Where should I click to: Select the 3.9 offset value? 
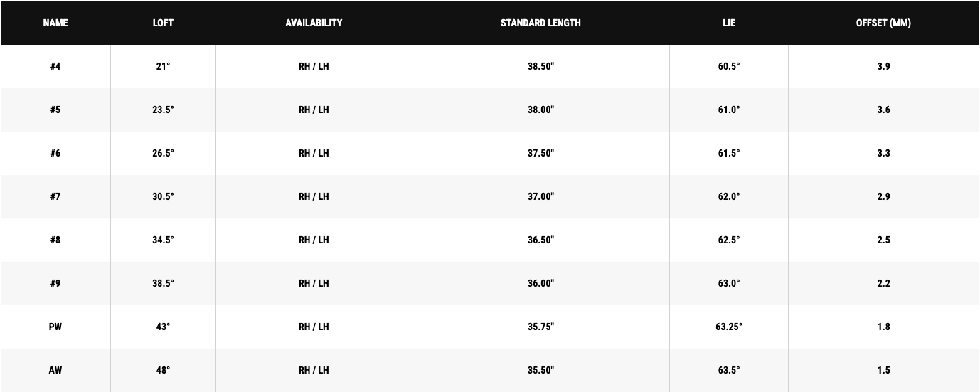883,66
